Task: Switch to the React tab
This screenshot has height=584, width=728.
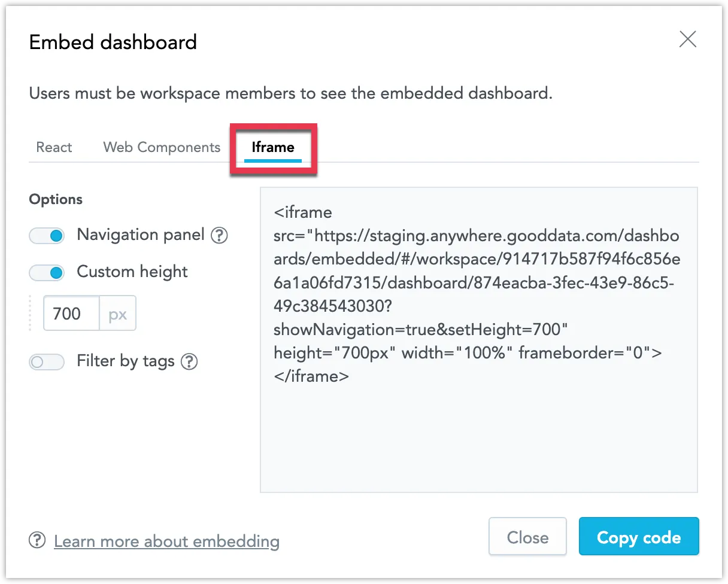Action: [53, 147]
